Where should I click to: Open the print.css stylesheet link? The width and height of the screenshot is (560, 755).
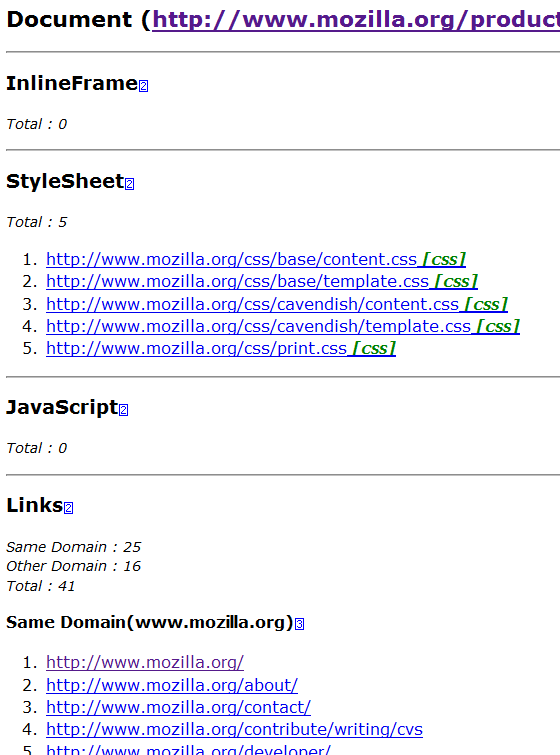click(x=196, y=348)
